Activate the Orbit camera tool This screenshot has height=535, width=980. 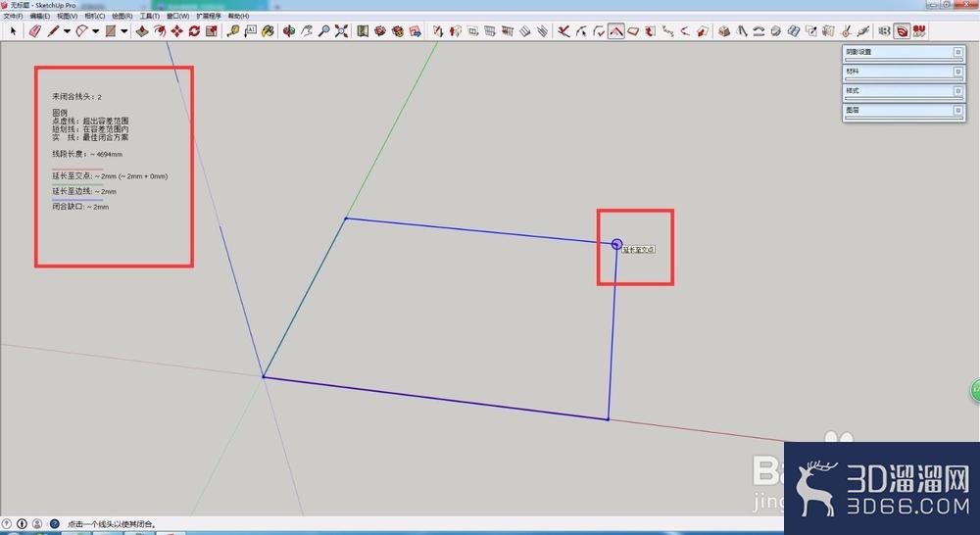pos(289,31)
